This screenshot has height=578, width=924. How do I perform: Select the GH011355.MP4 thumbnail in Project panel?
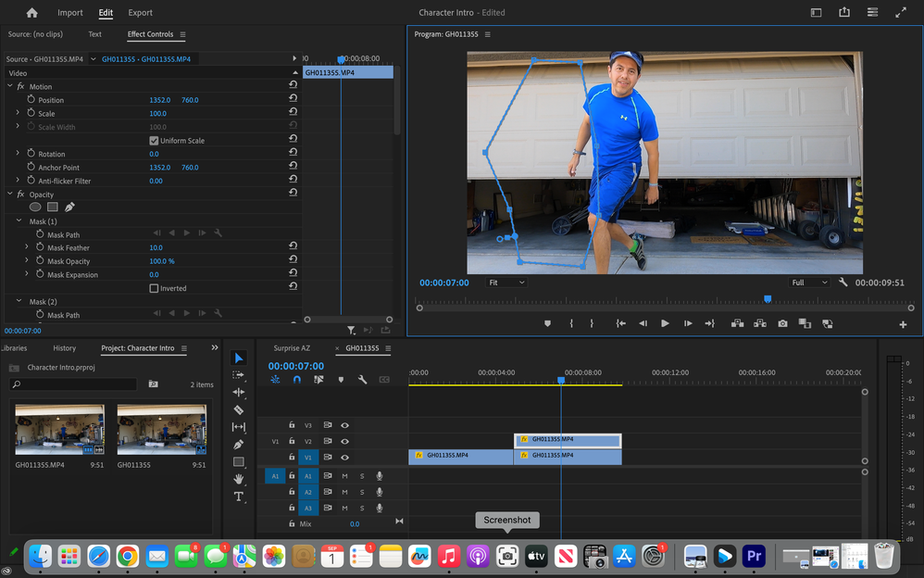point(59,429)
